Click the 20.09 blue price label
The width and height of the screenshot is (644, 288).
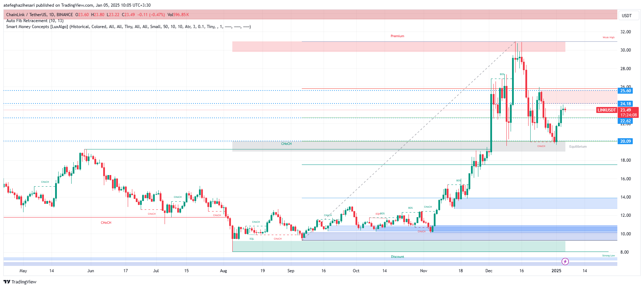(x=625, y=141)
